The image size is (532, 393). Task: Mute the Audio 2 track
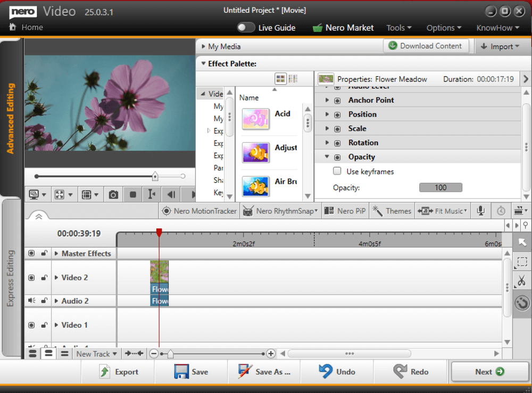tap(31, 301)
